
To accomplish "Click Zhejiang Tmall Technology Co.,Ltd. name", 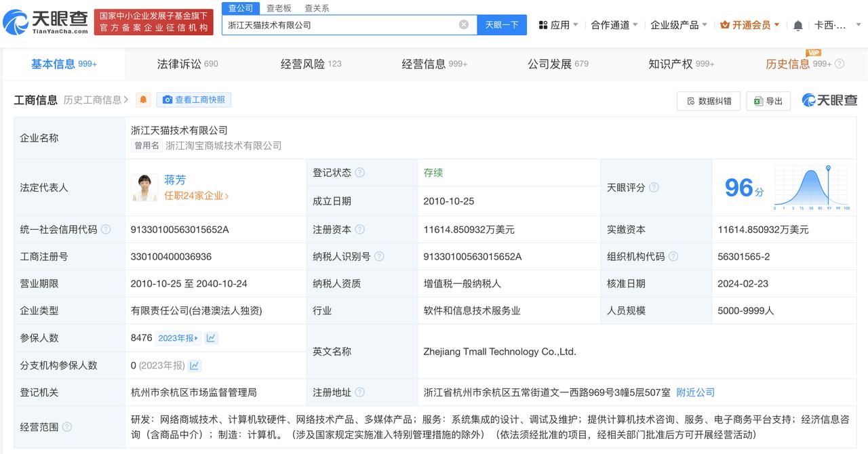I will 500,352.
